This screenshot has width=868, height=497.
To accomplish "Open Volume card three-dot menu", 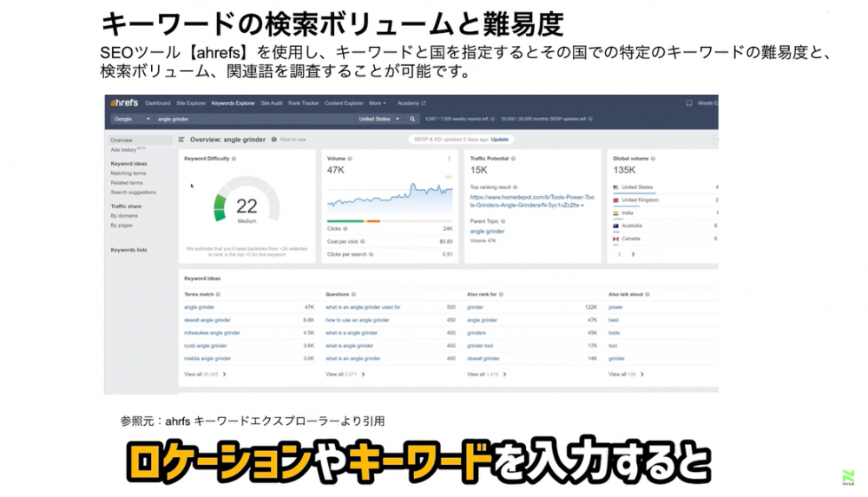I will click(449, 159).
